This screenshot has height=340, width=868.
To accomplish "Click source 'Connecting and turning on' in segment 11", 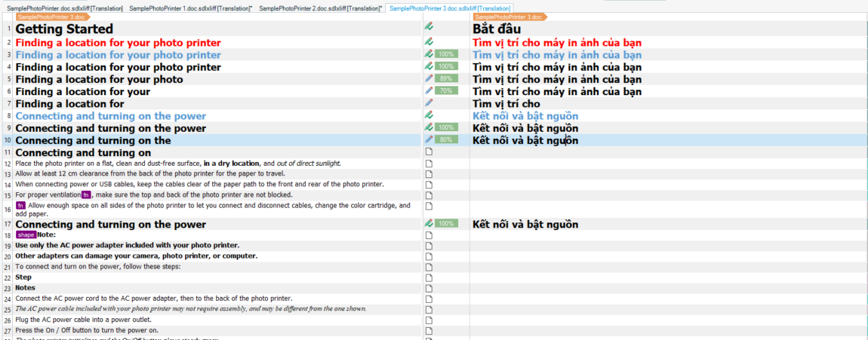I will coord(83,152).
